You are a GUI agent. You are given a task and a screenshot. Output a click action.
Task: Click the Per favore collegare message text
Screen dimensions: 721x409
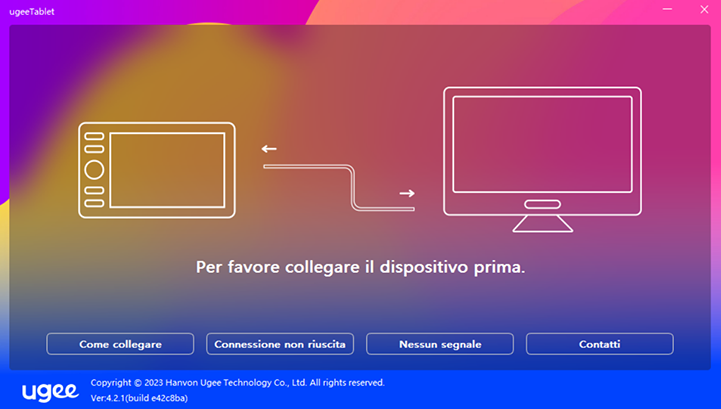point(360,267)
